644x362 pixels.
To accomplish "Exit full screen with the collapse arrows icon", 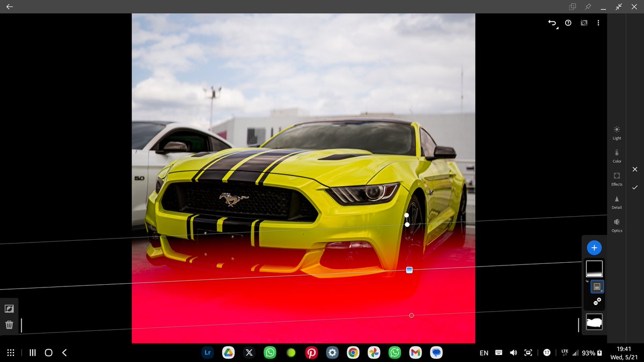I will pyautogui.click(x=619, y=6).
